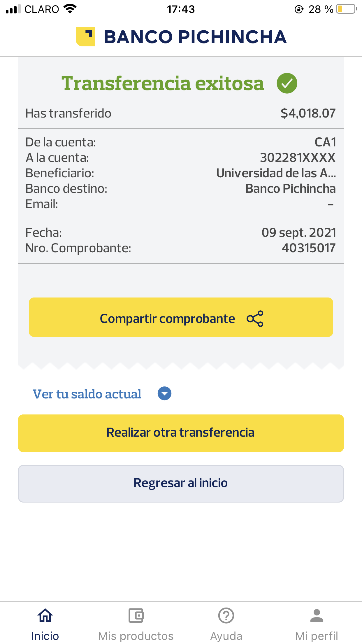Tap the Ayuda question mark icon
This screenshot has width=362, height=644.
226,615
